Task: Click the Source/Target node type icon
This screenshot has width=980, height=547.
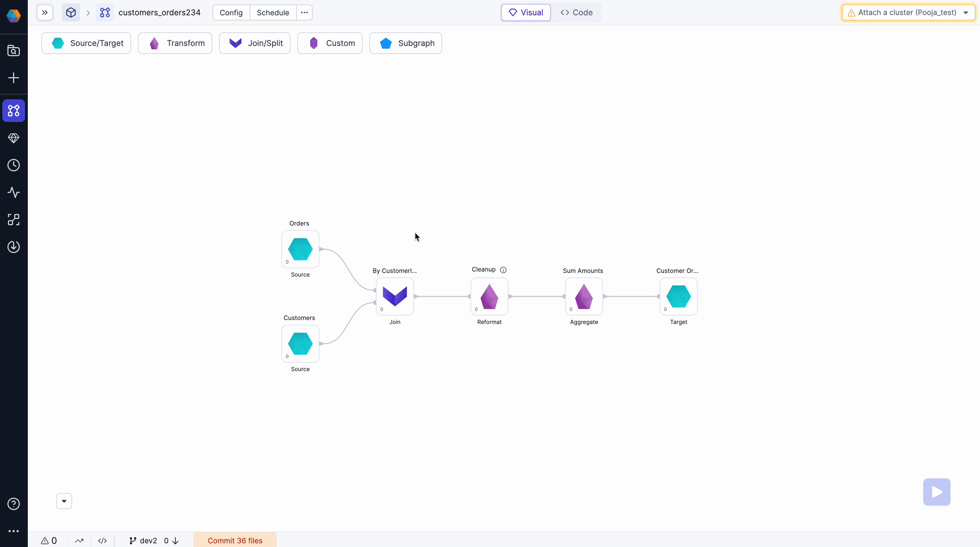Action: click(x=57, y=43)
